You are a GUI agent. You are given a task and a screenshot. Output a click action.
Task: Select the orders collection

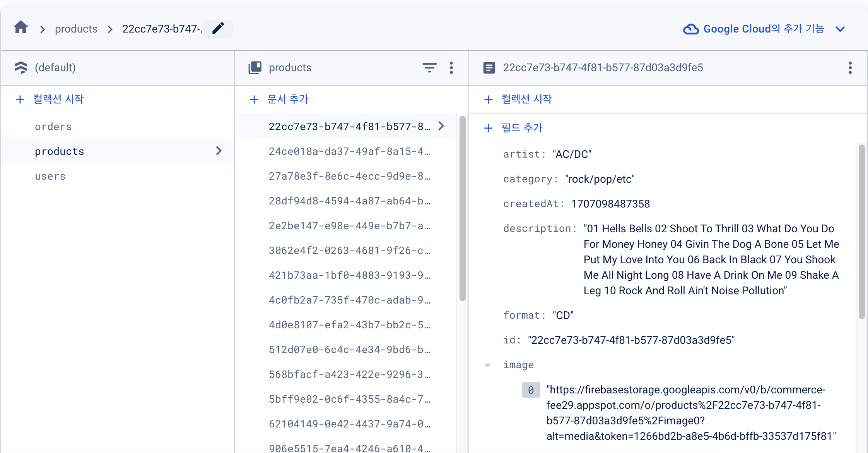coord(53,127)
